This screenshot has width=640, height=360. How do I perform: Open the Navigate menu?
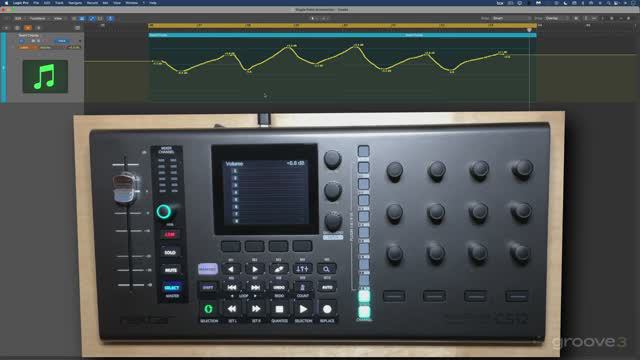tap(75, 2)
